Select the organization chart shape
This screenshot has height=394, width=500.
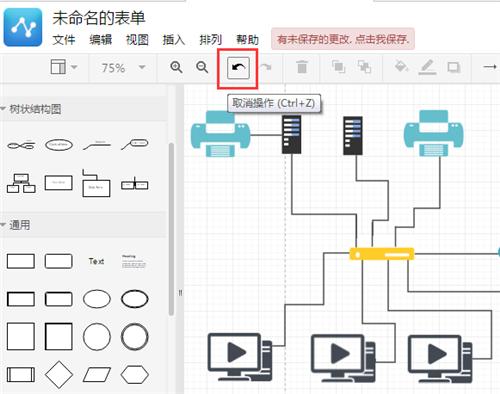click(21, 183)
